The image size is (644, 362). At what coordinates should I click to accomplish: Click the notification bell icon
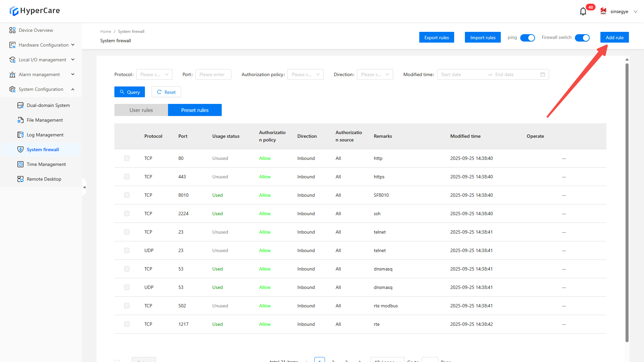pyautogui.click(x=583, y=12)
